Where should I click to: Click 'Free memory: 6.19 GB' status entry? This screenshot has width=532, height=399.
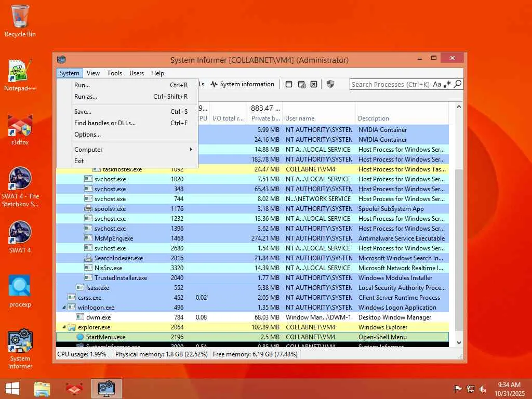(x=255, y=354)
